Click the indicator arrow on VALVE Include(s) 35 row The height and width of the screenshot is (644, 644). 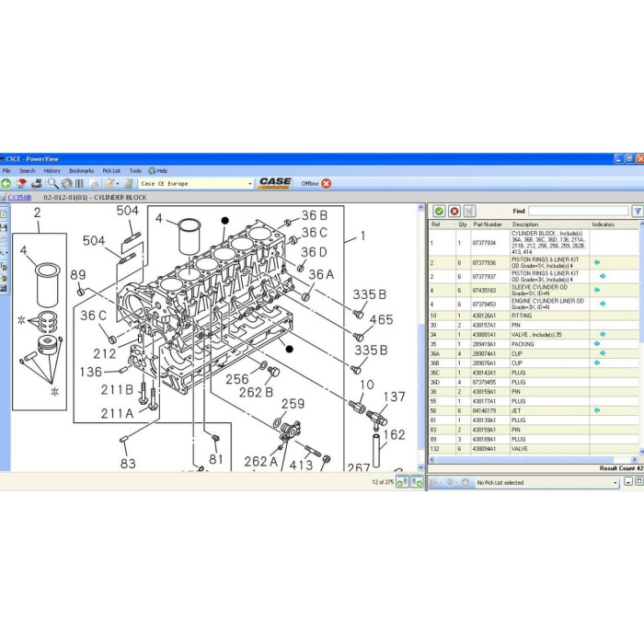click(x=603, y=334)
